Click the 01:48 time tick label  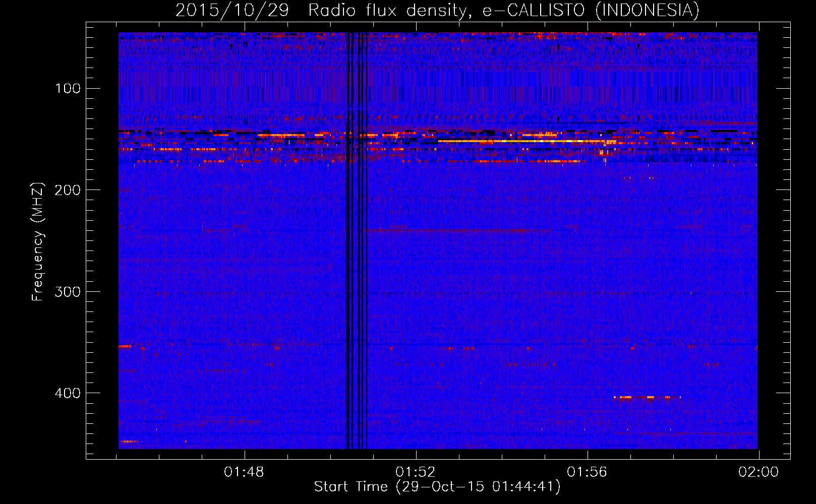coord(244,472)
